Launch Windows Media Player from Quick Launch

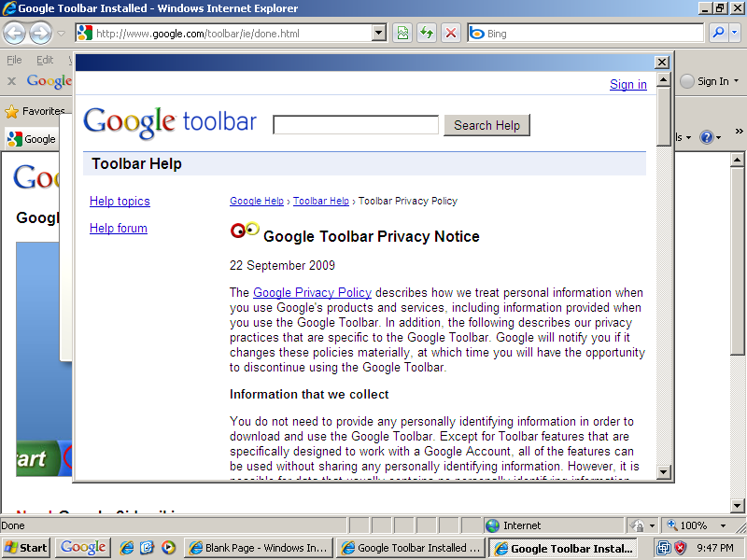point(168,548)
